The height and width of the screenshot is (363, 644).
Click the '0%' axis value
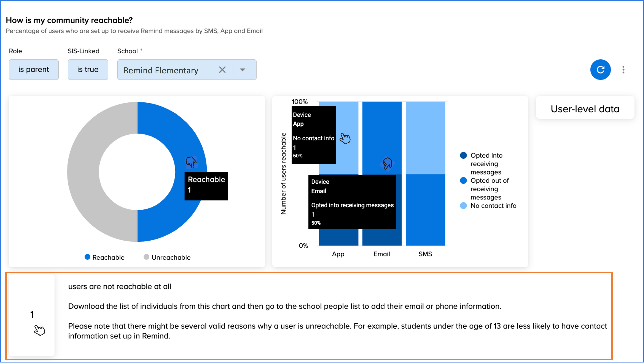point(303,245)
